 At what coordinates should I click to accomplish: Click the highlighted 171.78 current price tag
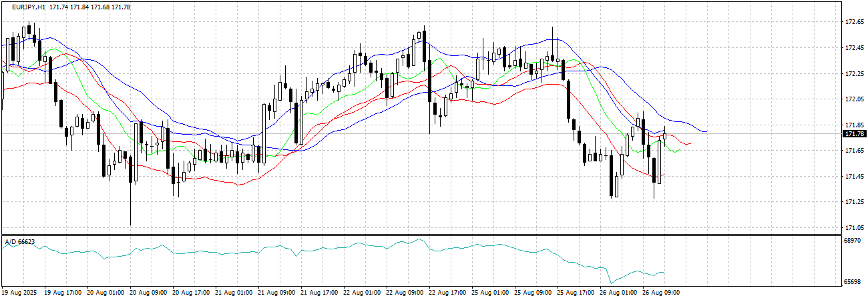click(854, 134)
